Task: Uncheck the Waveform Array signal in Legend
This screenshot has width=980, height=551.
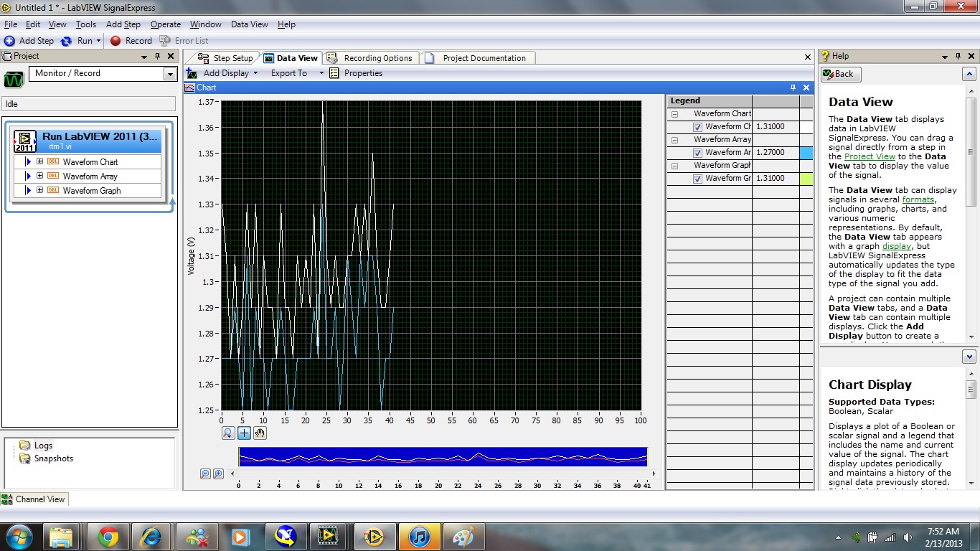Action: tap(698, 153)
